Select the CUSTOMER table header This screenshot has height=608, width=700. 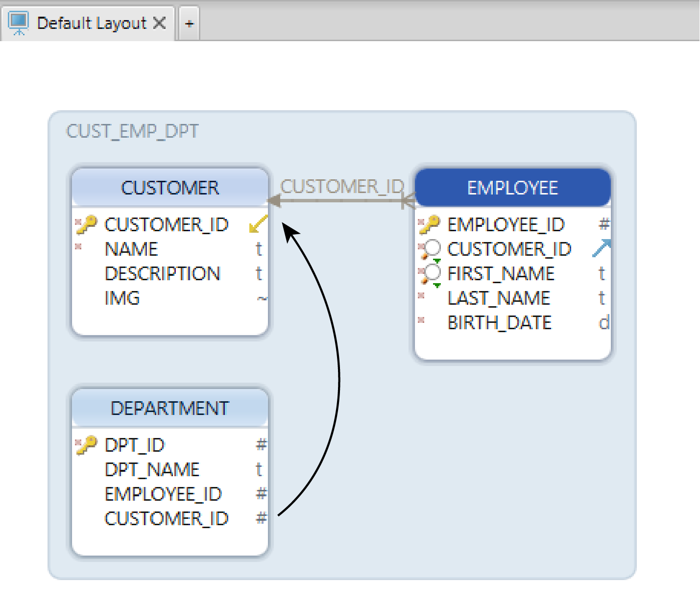click(x=170, y=188)
